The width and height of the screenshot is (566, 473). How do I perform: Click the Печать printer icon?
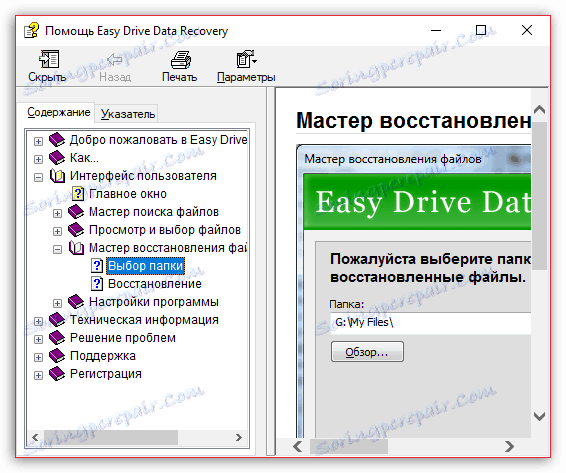(x=180, y=60)
